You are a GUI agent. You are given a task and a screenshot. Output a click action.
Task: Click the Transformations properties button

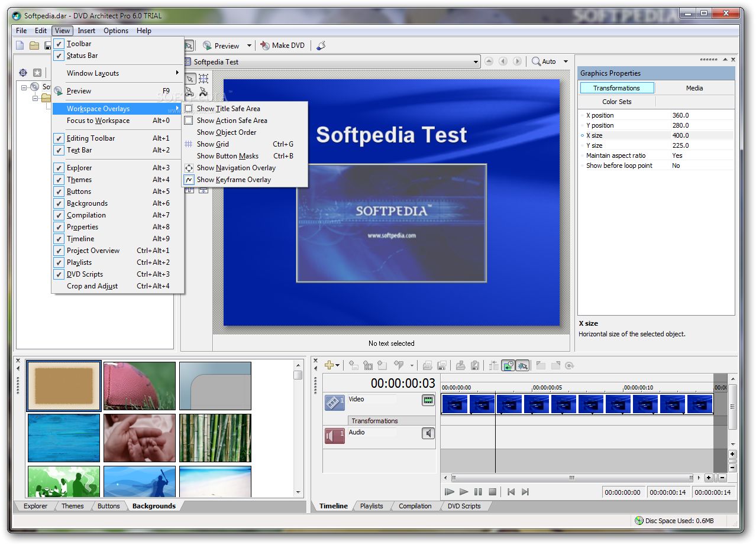tap(616, 88)
